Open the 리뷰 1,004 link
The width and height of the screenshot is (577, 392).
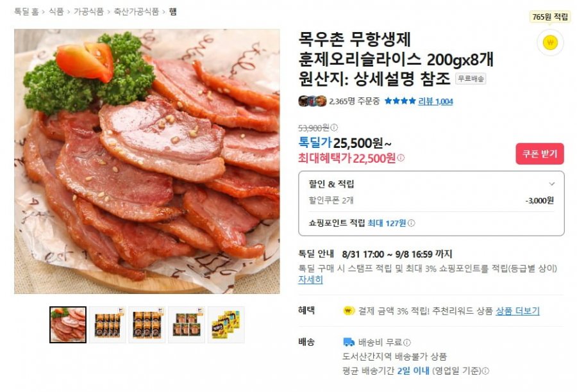point(435,101)
